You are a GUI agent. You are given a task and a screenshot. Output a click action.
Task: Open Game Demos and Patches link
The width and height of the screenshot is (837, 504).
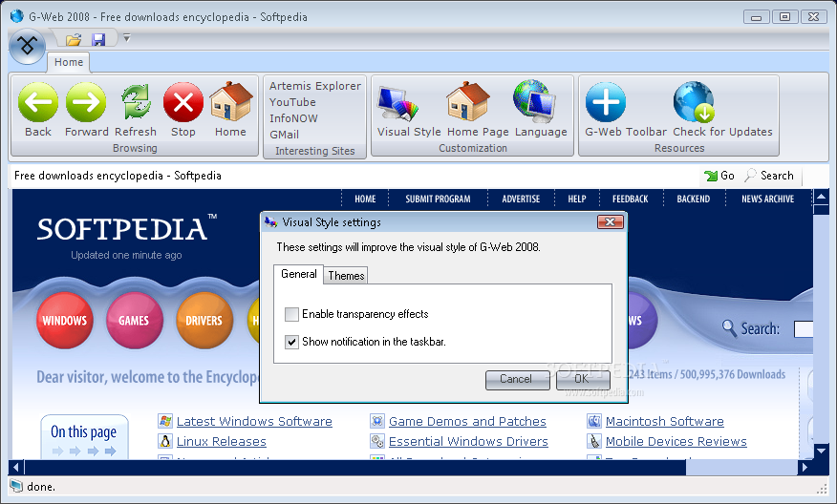[x=467, y=421]
